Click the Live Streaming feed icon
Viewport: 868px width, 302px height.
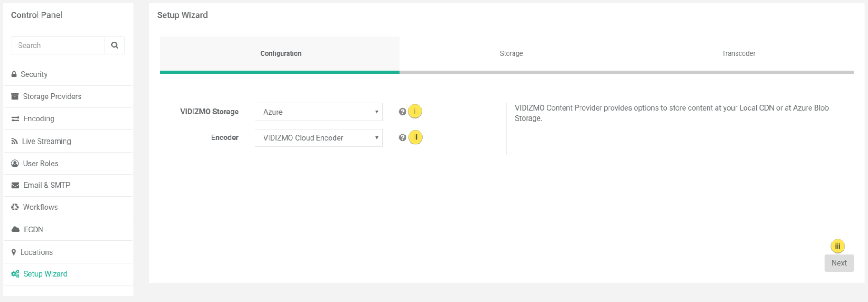14,141
